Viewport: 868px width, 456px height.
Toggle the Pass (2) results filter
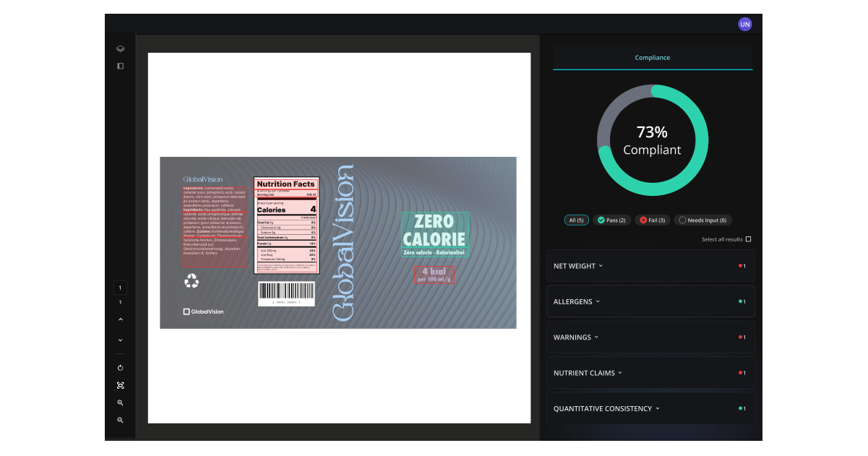(611, 220)
